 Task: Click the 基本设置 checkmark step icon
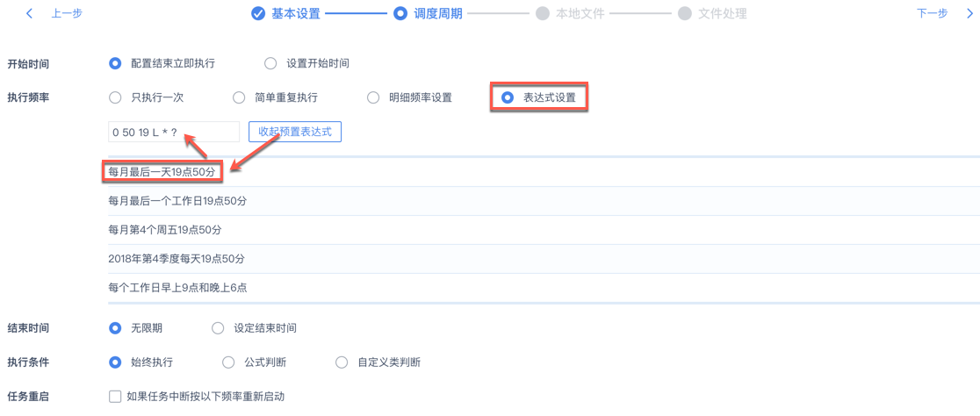[x=258, y=13]
